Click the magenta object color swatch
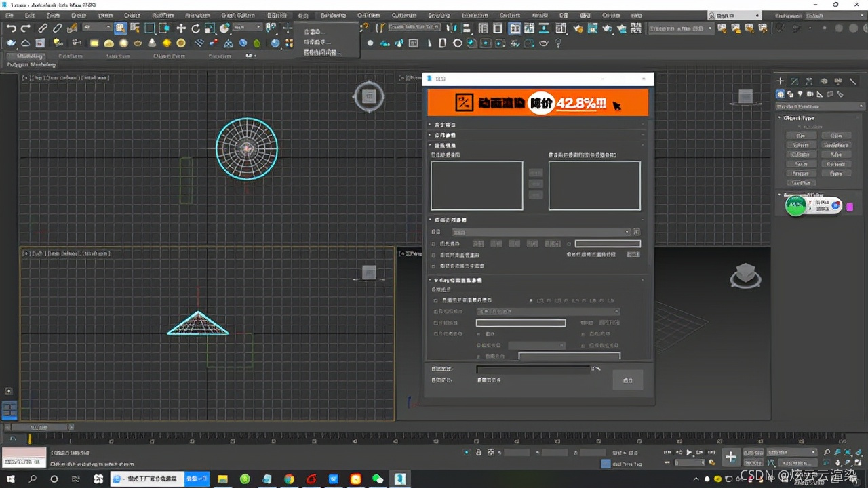This screenshot has height=488, width=868. 850,207
